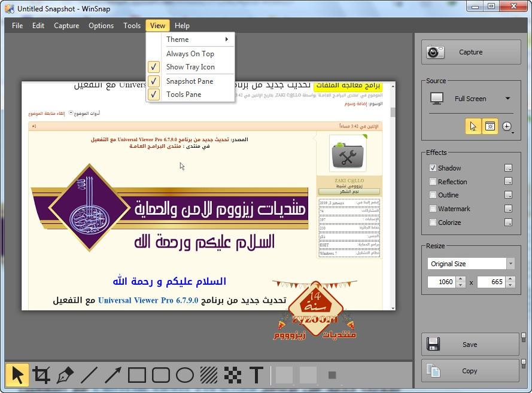Open Colorize effect settings button
The width and height of the screenshot is (532, 393).
point(508,223)
